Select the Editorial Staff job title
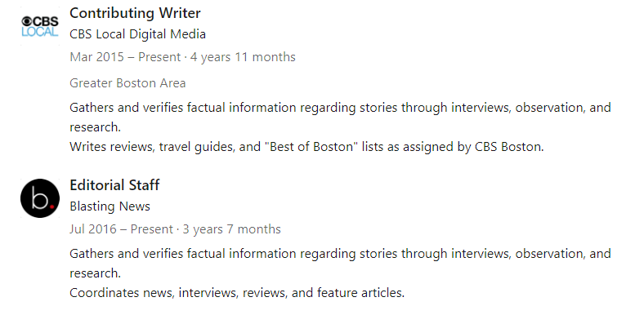The width and height of the screenshot is (644, 315). pyautogui.click(x=114, y=185)
